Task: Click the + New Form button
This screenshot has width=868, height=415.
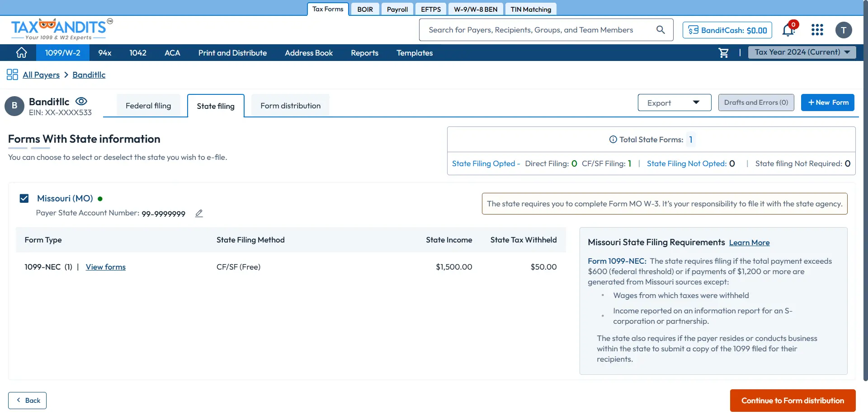Action: (828, 103)
